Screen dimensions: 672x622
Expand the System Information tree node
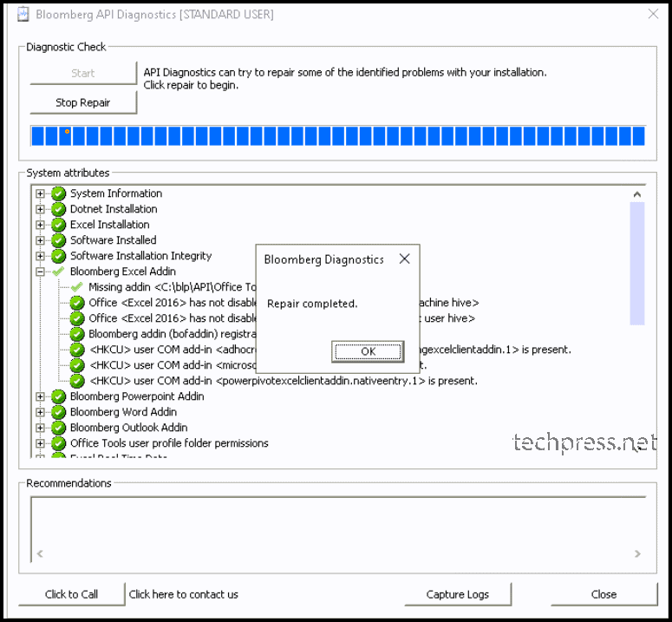coord(40,193)
